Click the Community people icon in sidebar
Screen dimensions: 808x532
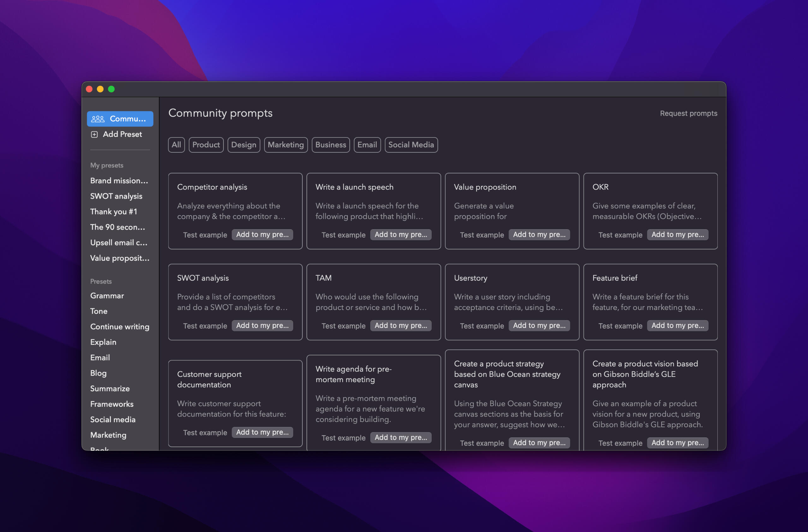click(x=98, y=119)
